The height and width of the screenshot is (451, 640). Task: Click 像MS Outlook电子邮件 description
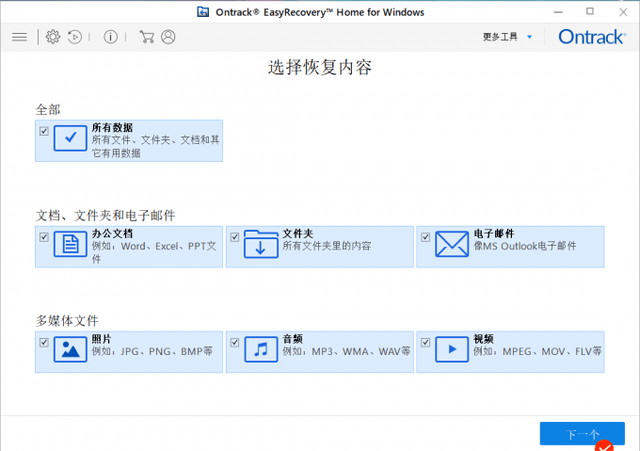(524, 246)
